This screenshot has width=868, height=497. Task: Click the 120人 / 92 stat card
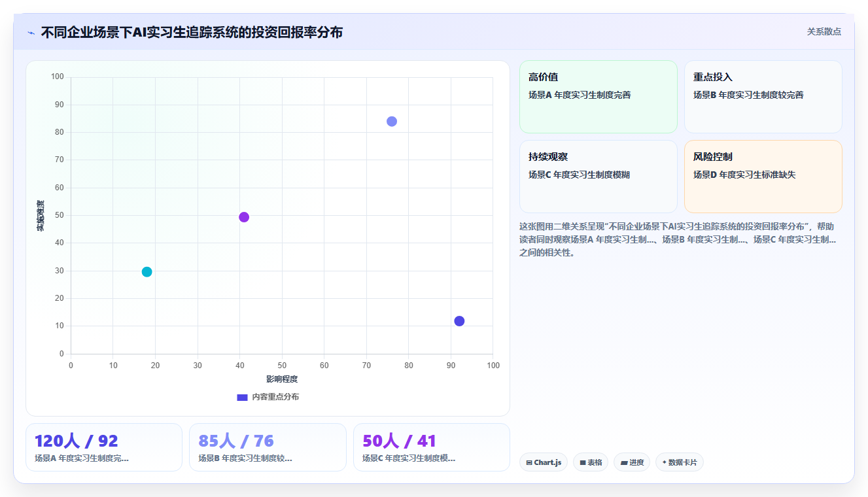tap(104, 447)
